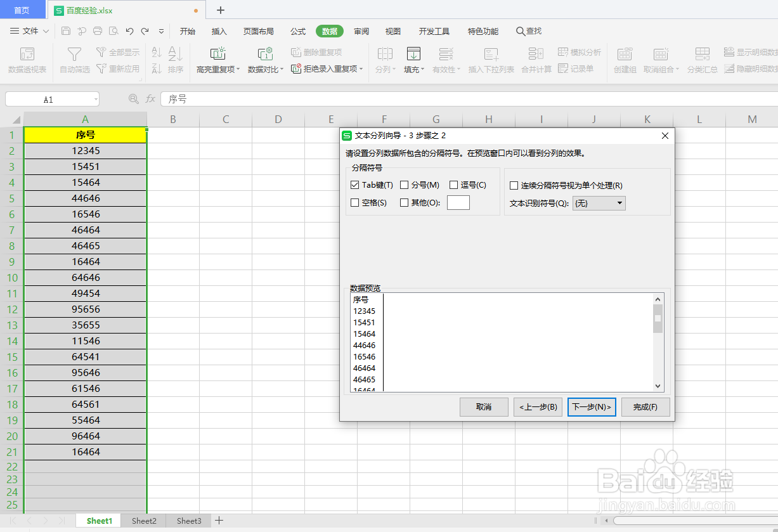This screenshot has height=532, width=778.
Task: Select column A header
Action: coord(85,119)
